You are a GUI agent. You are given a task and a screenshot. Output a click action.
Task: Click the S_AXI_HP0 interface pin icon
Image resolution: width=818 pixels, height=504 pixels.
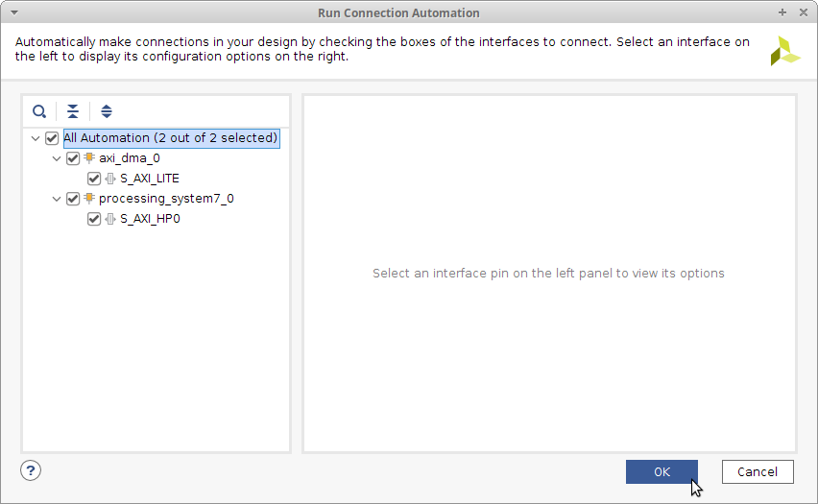pos(110,219)
